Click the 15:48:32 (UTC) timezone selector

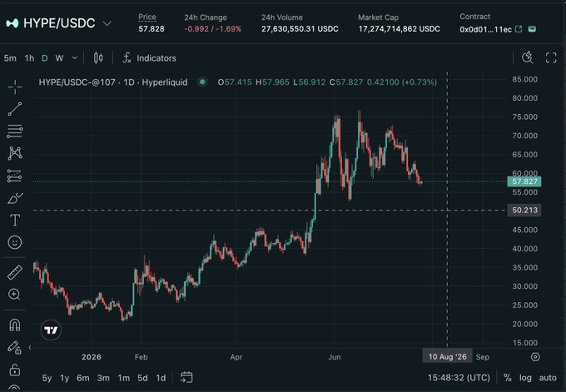459,378
